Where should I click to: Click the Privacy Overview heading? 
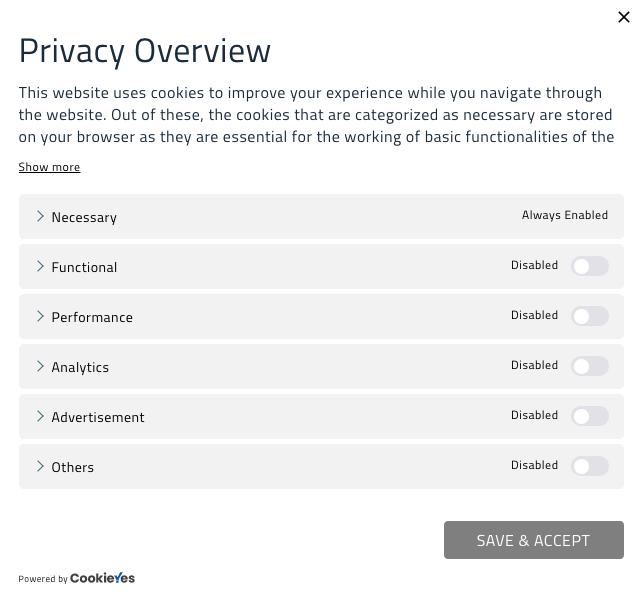pyautogui.click(x=145, y=50)
